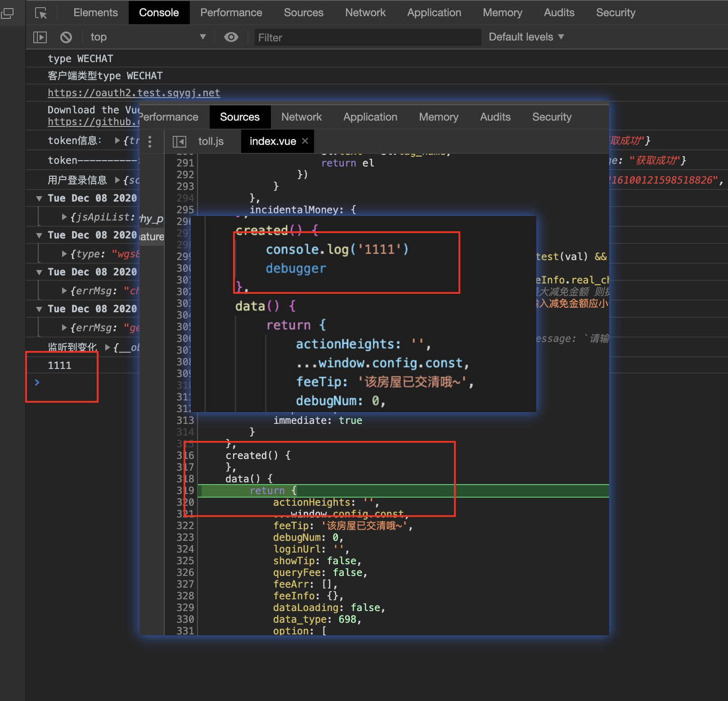The image size is (728, 701).
Task: Click the eye live expression icon
Action: 231,37
